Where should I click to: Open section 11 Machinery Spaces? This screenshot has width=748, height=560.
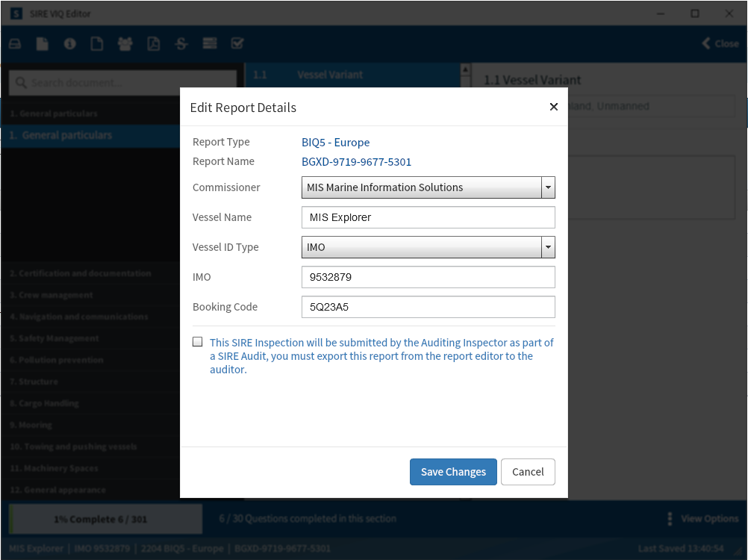click(90, 468)
